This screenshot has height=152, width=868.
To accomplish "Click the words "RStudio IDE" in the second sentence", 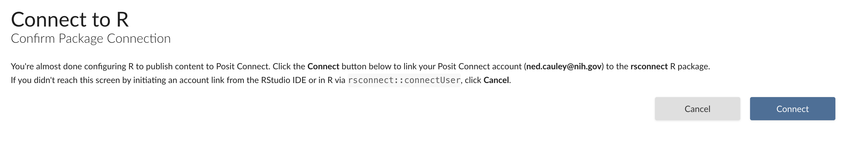I will [283, 80].
